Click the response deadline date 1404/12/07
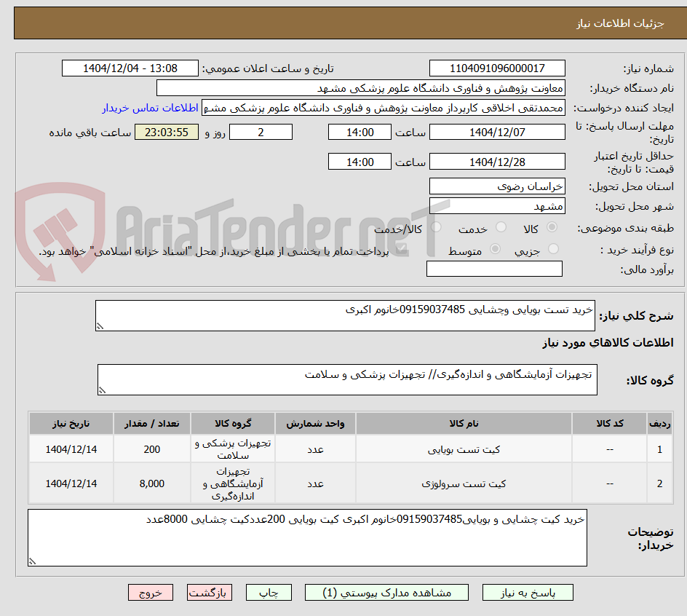The height and width of the screenshot is (616, 687). click(497, 132)
